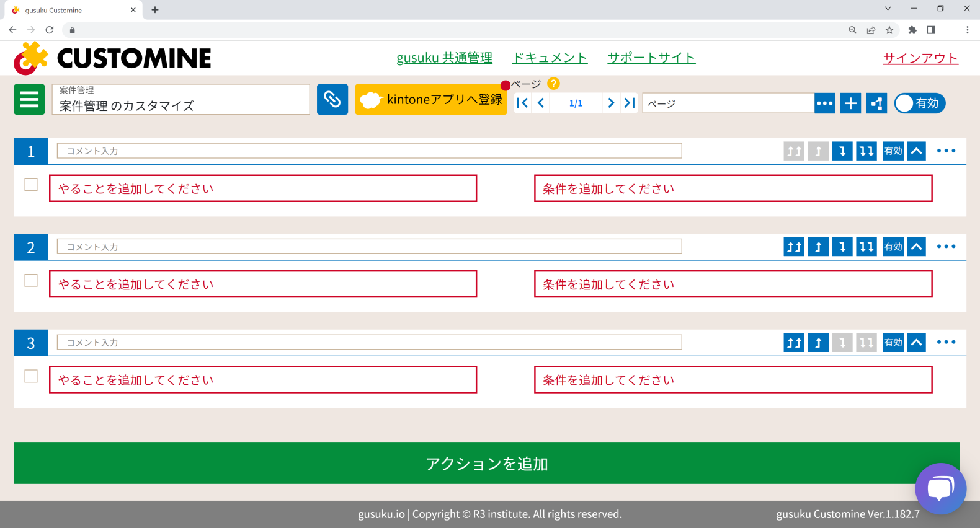Open Chrome three-dot menu
The width and height of the screenshot is (980, 528).
pos(967,30)
